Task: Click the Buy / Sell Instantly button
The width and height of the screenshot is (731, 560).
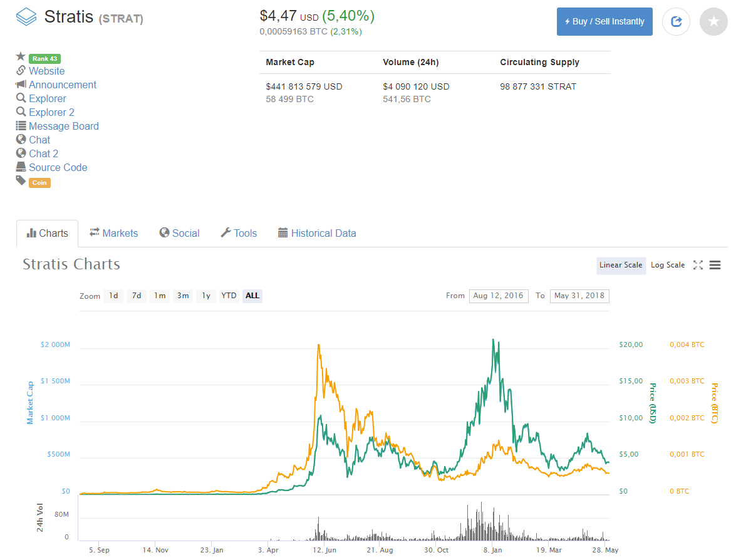Action: point(604,21)
